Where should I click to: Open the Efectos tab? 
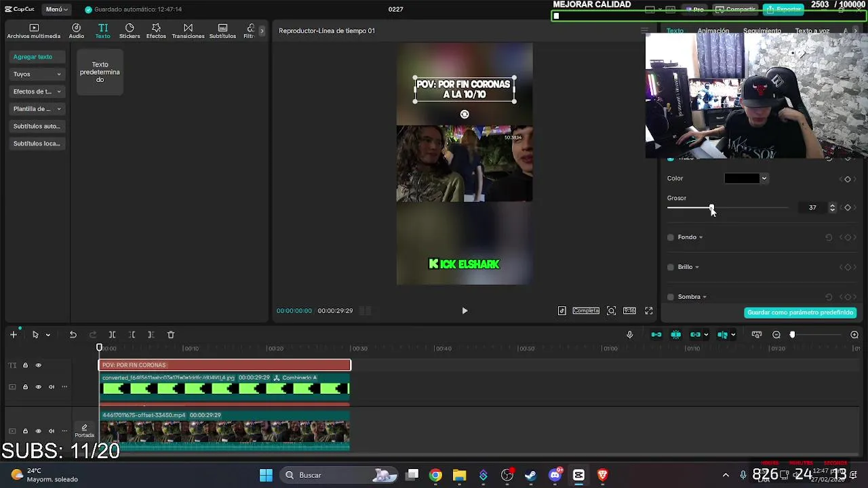tap(156, 31)
